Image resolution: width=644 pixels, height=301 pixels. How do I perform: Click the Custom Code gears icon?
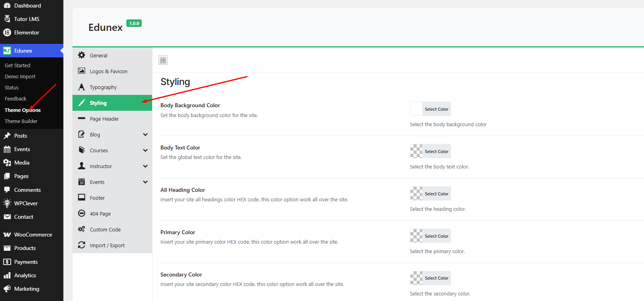pos(82,229)
